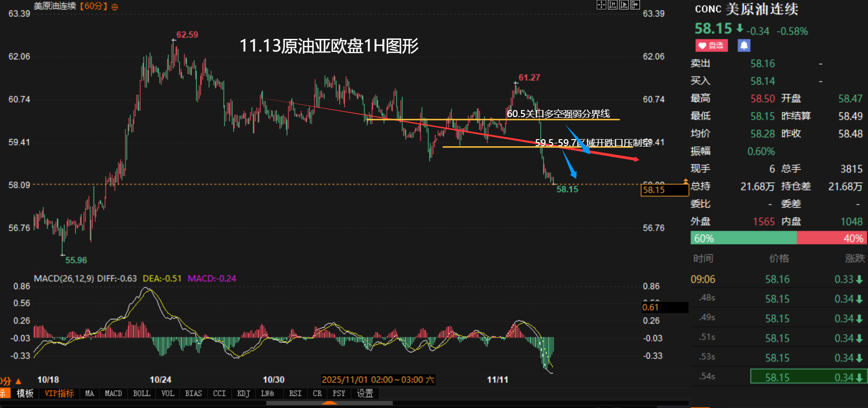Select the RSI indicator tab

click(x=295, y=393)
